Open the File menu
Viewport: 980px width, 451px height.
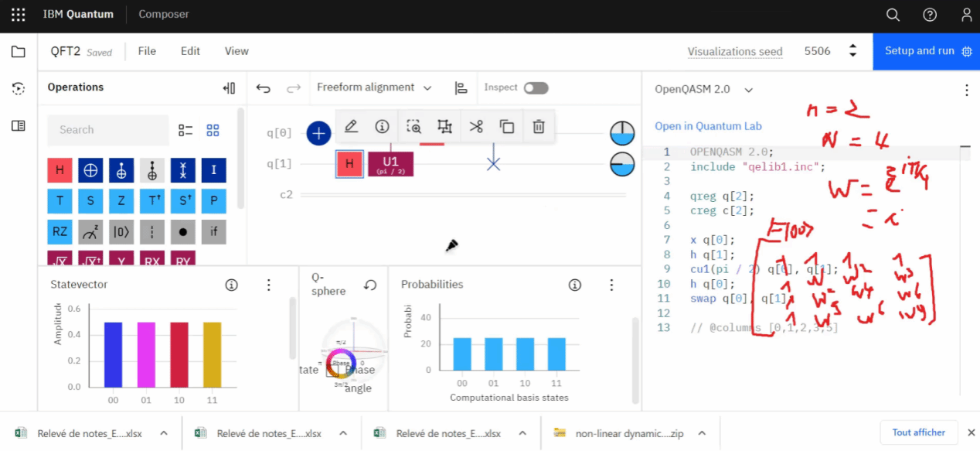pos(147,51)
